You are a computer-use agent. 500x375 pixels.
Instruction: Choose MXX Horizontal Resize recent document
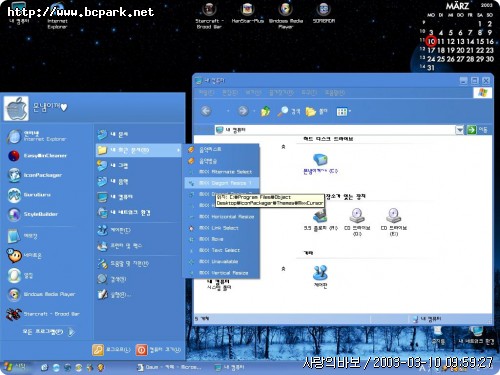click(222, 217)
